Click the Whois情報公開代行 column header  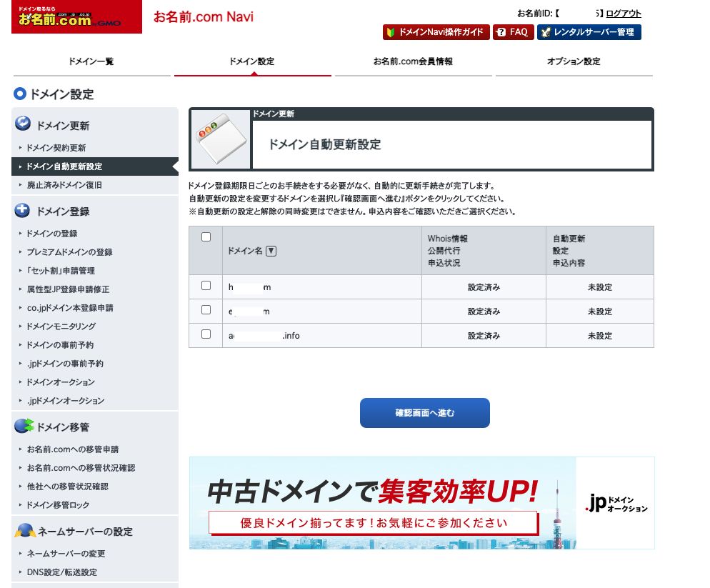tap(484, 251)
